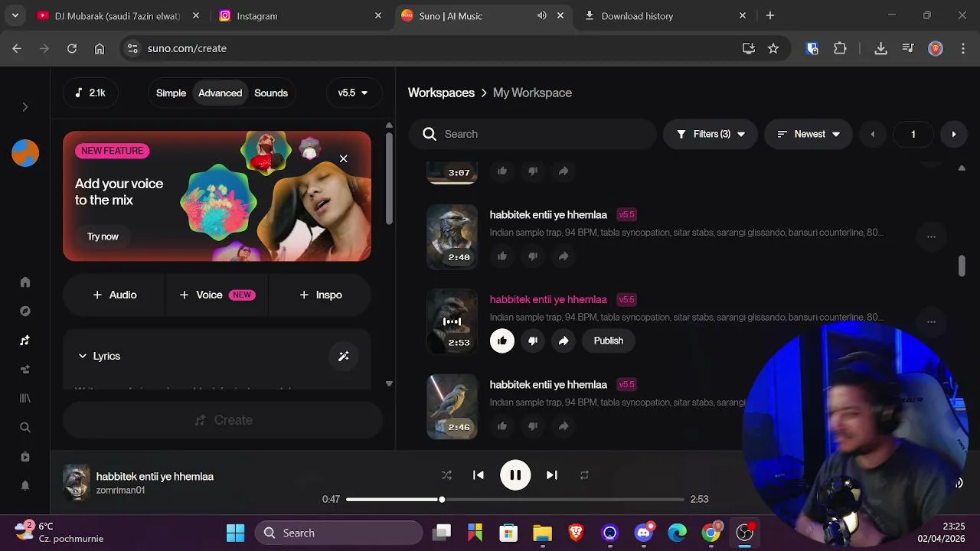Toggle like on the playing 2:53 song

(x=502, y=341)
